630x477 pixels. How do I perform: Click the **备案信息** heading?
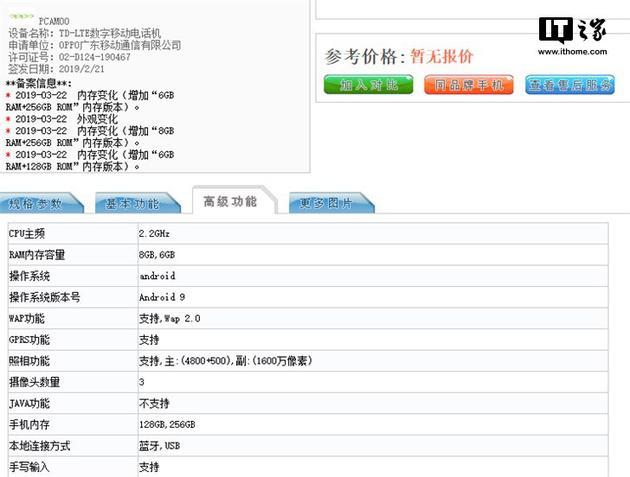(x=39, y=84)
